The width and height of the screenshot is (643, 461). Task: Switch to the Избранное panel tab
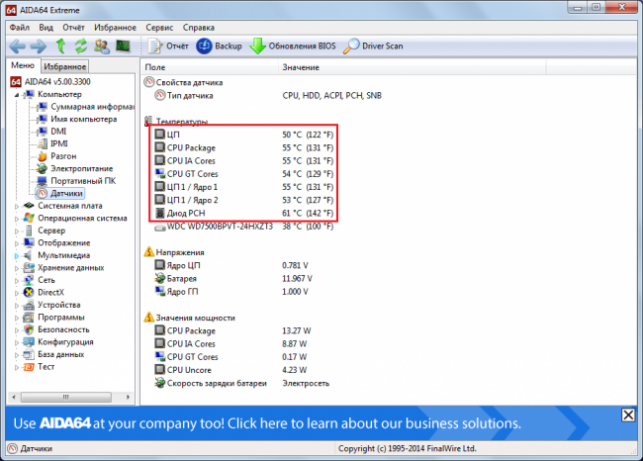(65, 66)
